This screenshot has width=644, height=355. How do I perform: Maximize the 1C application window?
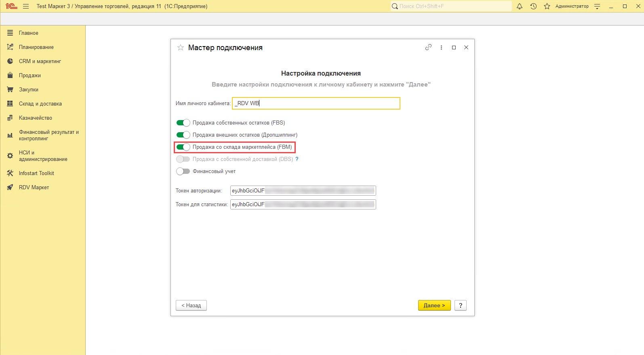(x=625, y=6)
